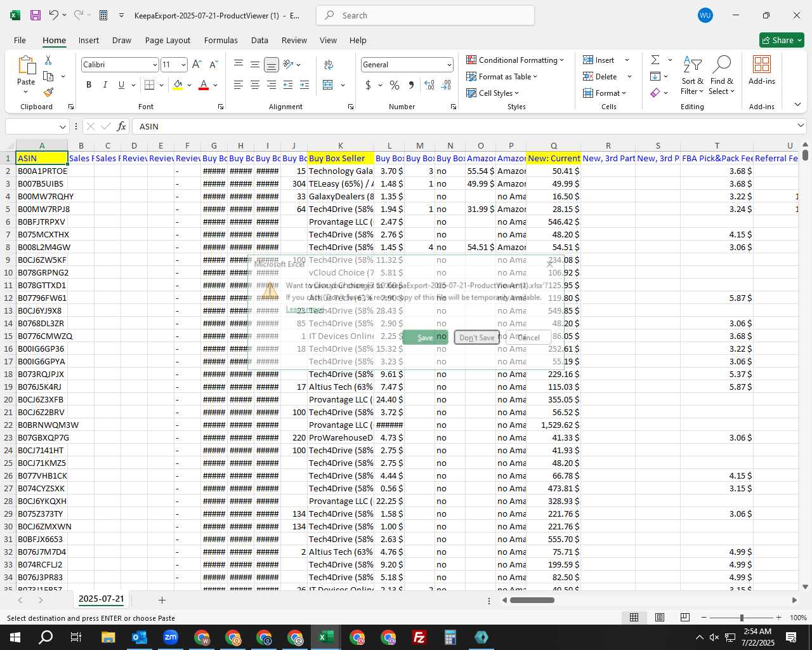Click the Insert Function fx icon

pyautogui.click(x=122, y=126)
